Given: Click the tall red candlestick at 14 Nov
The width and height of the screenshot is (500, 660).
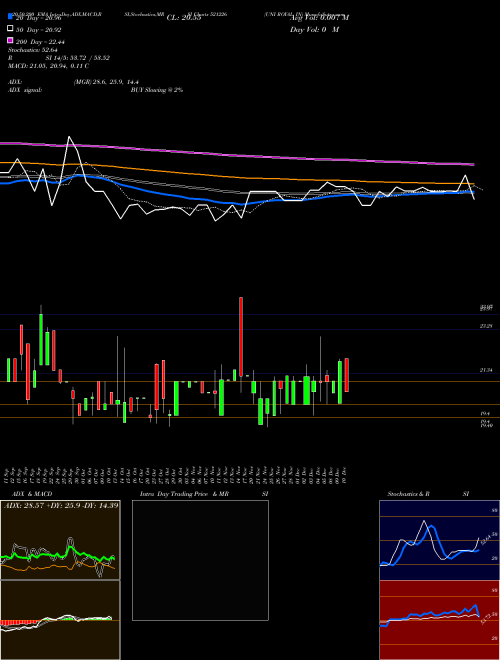Looking at the screenshot, I should 241,337.
